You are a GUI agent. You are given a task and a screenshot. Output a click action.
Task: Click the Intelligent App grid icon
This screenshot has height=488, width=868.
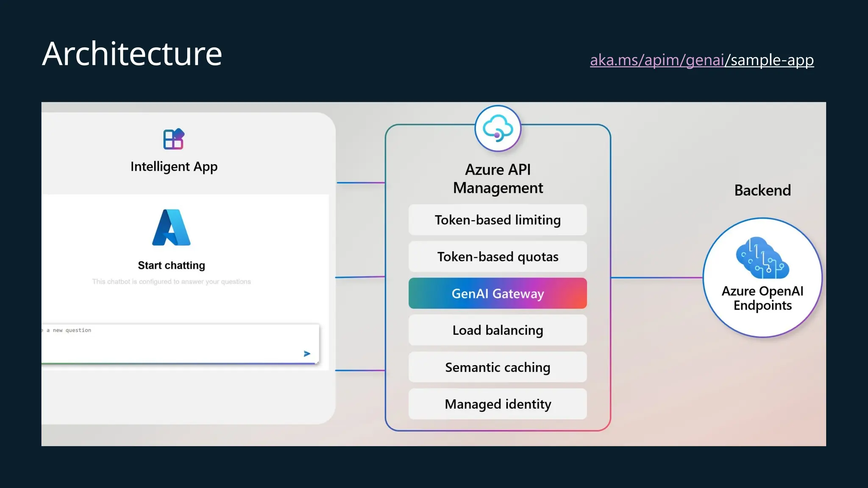pyautogui.click(x=174, y=139)
